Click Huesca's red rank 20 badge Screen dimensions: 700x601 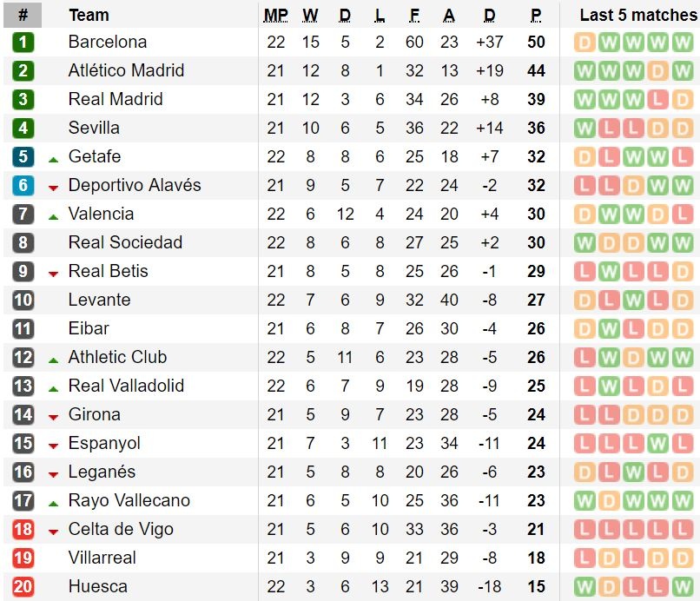23,587
